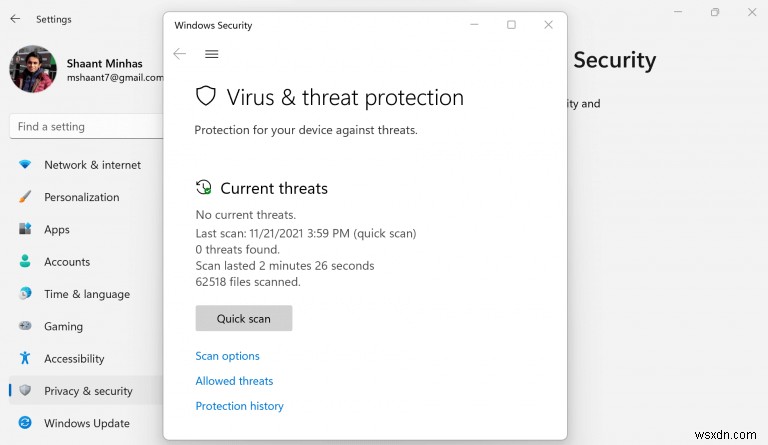Click the Network & internet wifi icon

click(25, 164)
